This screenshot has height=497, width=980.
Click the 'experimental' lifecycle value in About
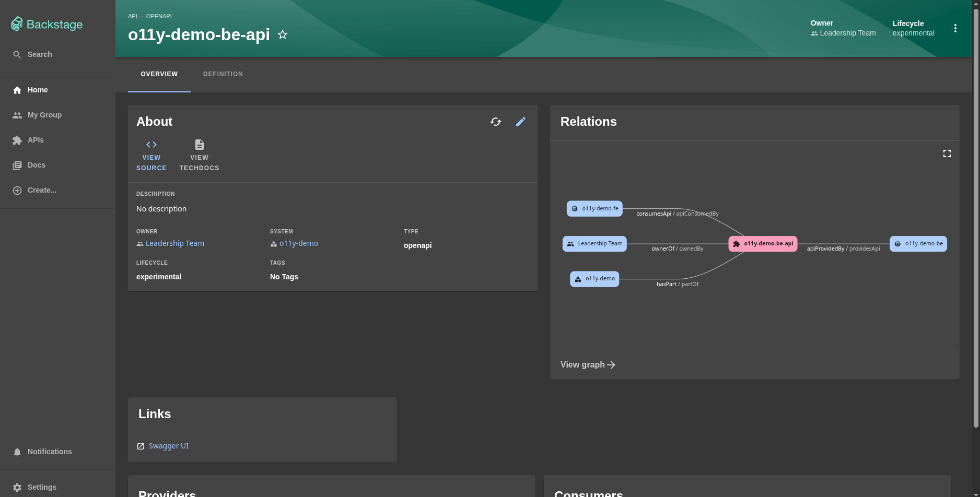pyautogui.click(x=159, y=277)
